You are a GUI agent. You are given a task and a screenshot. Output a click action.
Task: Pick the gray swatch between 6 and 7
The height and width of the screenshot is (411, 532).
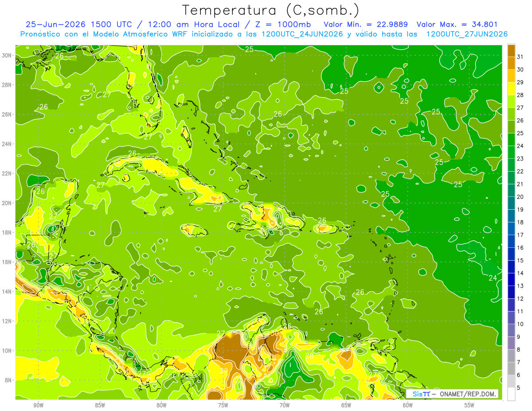[511, 368]
